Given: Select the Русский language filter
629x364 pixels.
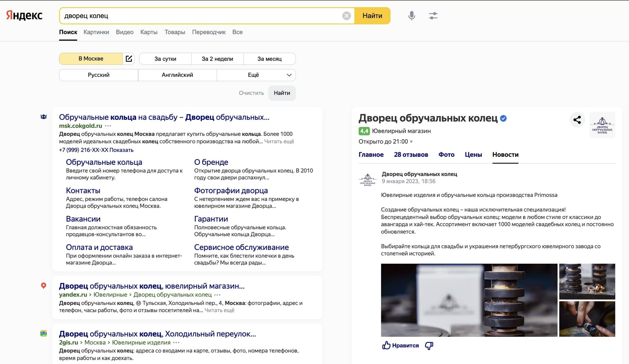Looking at the screenshot, I should 98,75.
